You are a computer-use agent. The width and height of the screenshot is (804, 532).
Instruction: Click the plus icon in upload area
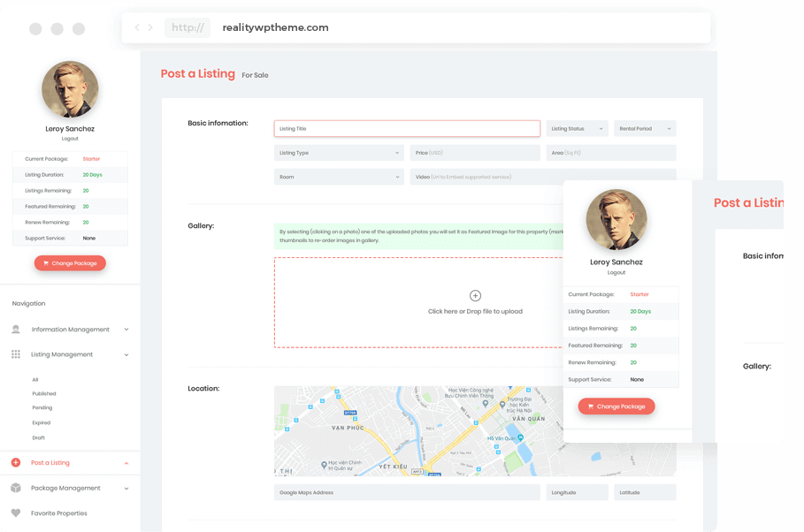click(x=475, y=296)
